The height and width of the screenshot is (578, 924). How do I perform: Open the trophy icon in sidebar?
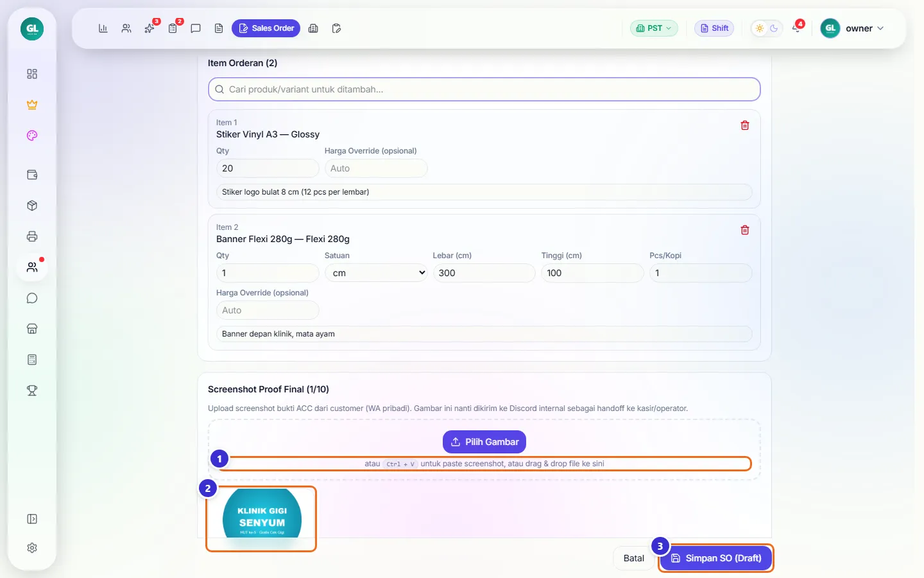[x=32, y=390]
